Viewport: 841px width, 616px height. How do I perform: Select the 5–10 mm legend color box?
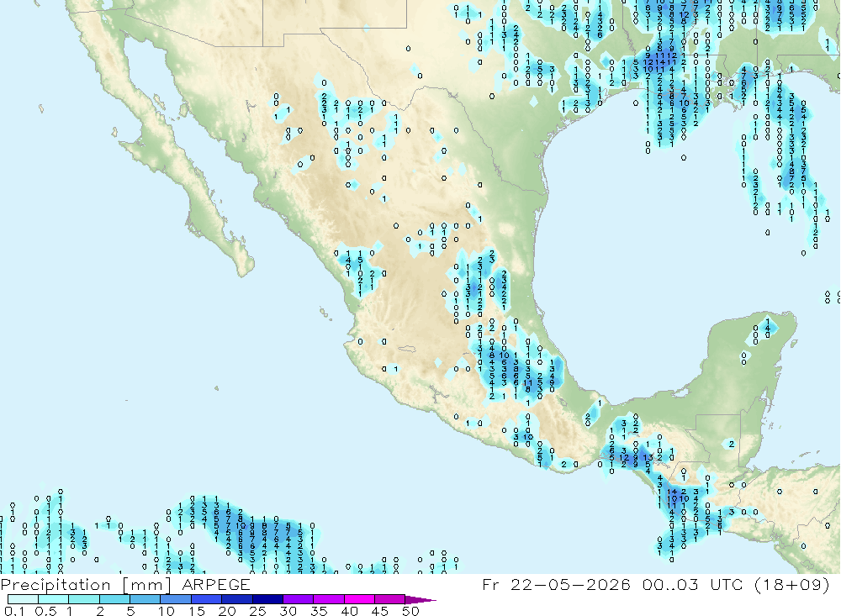click(145, 599)
